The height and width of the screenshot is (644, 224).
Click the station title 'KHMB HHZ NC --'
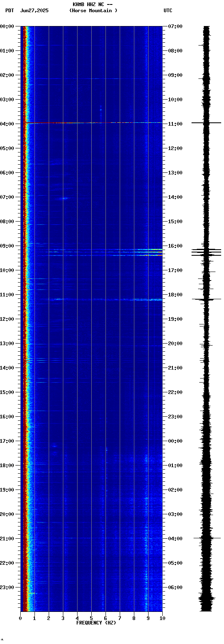click(x=93, y=4)
